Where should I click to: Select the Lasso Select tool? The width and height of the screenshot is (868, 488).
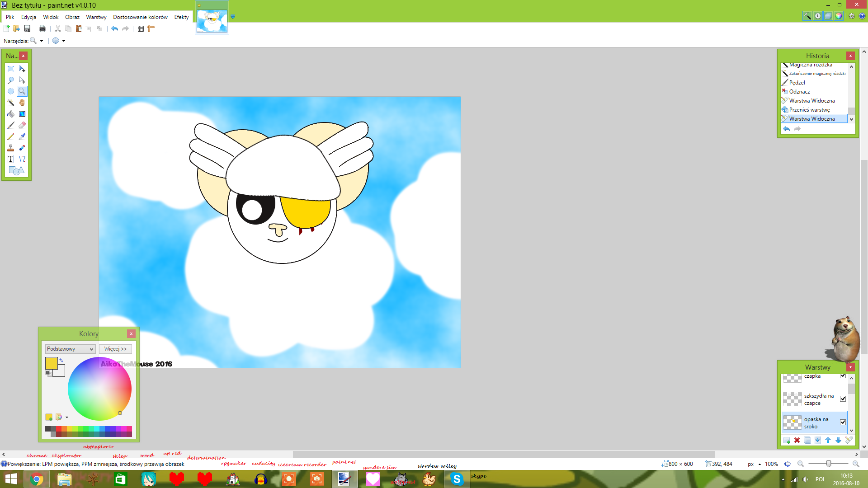click(11, 80)
